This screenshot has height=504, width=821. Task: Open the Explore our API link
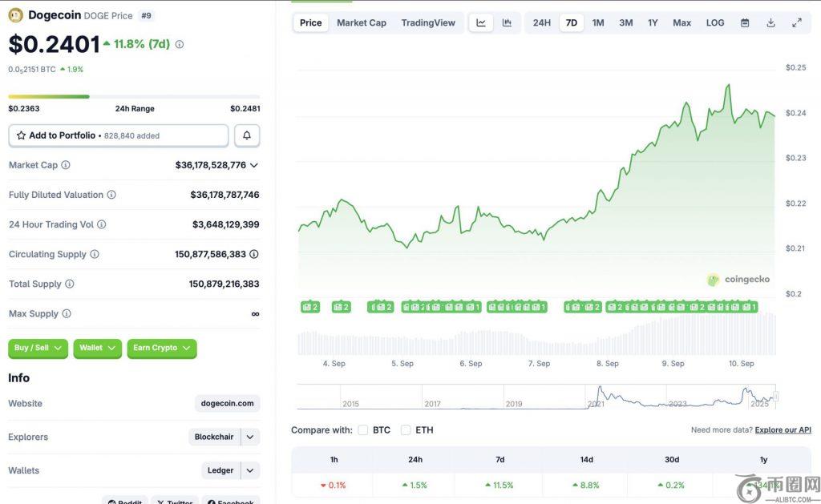783,430
